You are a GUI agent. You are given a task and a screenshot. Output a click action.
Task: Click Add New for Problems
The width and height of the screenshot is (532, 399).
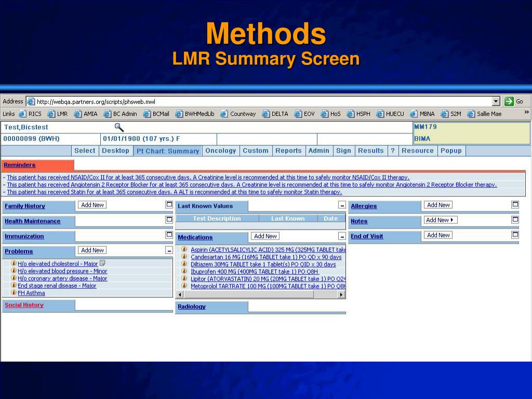click(92, 250)
